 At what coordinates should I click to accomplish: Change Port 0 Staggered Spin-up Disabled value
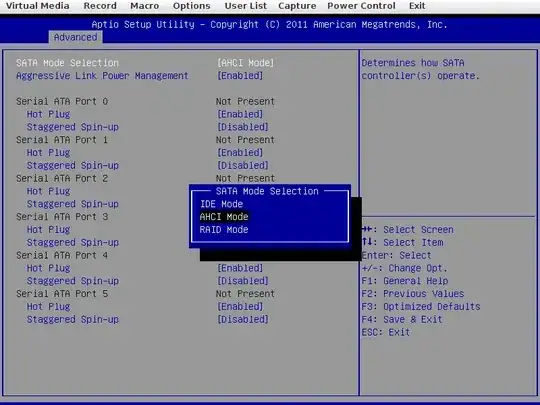242,127
